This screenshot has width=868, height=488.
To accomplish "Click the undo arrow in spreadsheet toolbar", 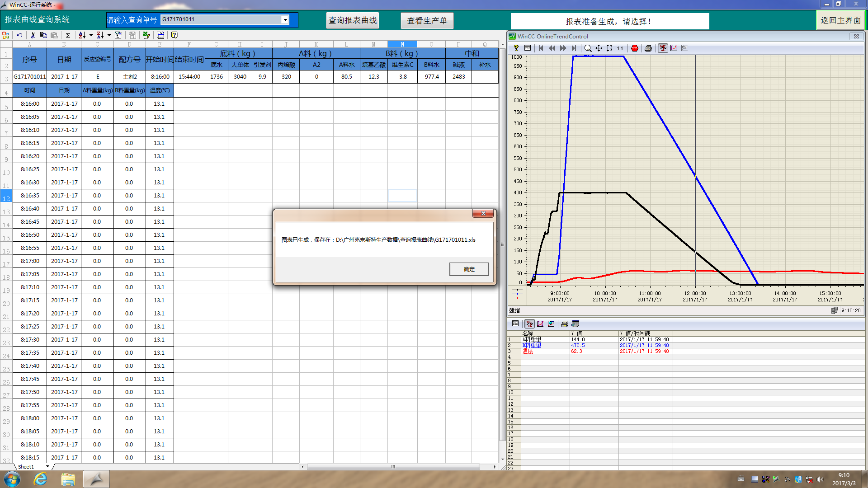I will [x=19, y=35].
